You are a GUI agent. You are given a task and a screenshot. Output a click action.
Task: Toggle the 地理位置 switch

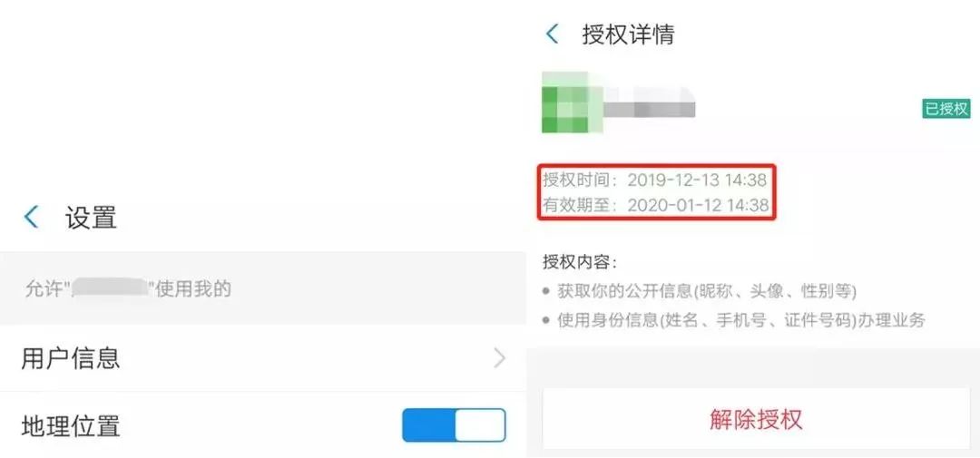coord(454,425)
